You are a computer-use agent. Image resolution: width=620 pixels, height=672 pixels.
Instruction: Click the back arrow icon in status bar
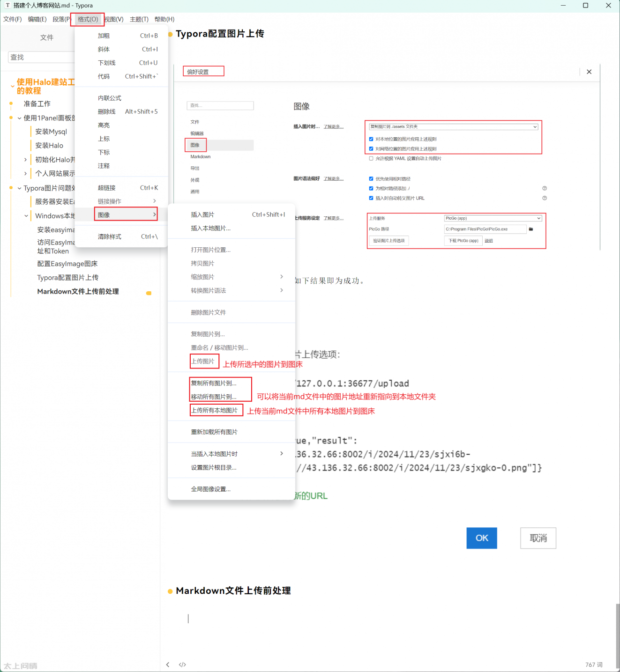point(168,665)
